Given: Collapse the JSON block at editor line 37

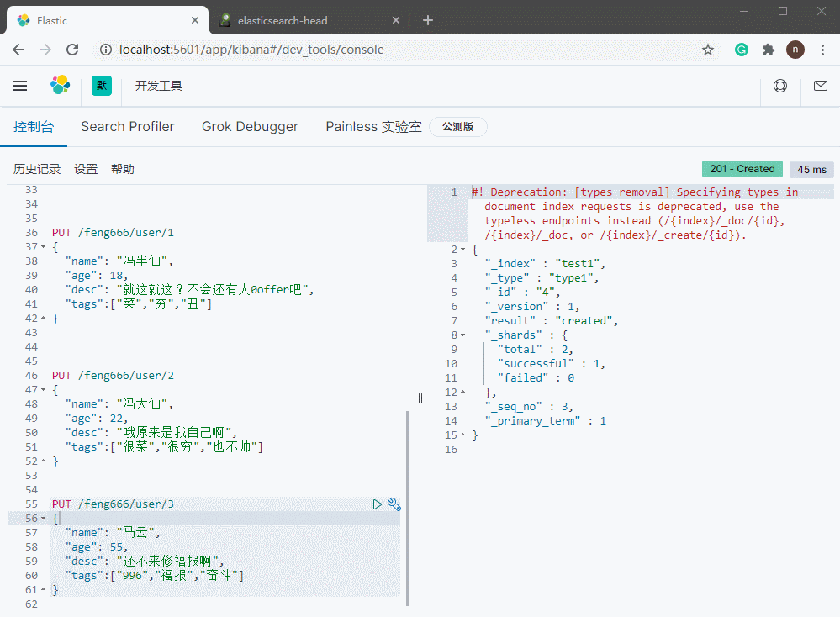Looking at the screenshot, I should point(44,247).
